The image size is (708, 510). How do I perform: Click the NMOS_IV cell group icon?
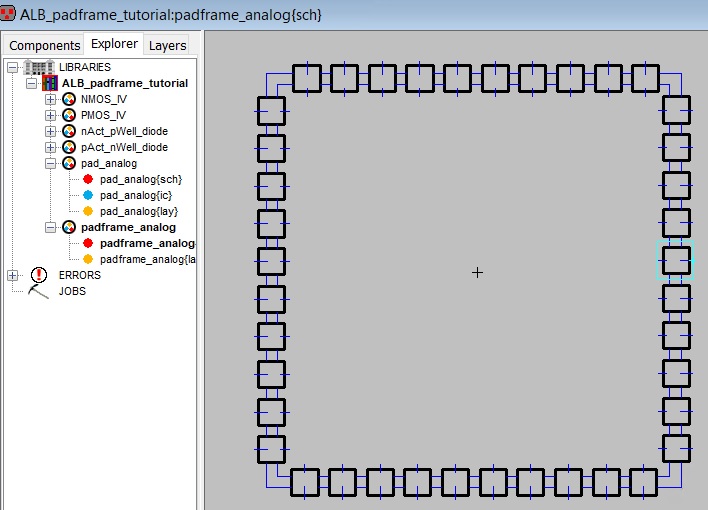click(68, 100)
